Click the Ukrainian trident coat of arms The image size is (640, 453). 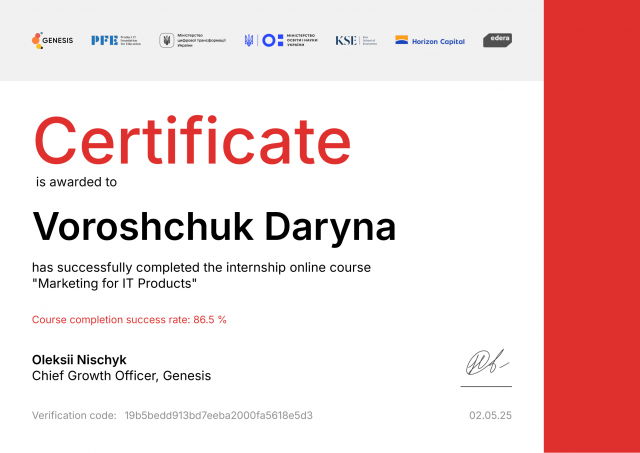[x=249, y=40]
